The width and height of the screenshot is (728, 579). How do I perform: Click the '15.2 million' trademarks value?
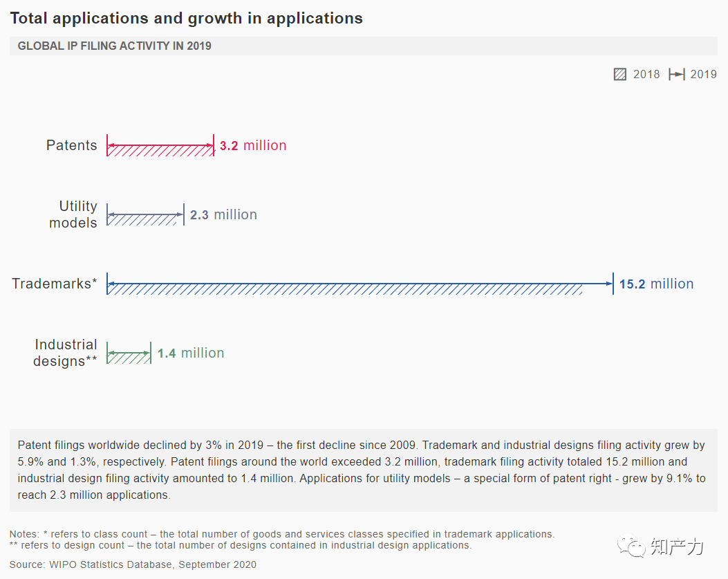[x=657, y=284]
